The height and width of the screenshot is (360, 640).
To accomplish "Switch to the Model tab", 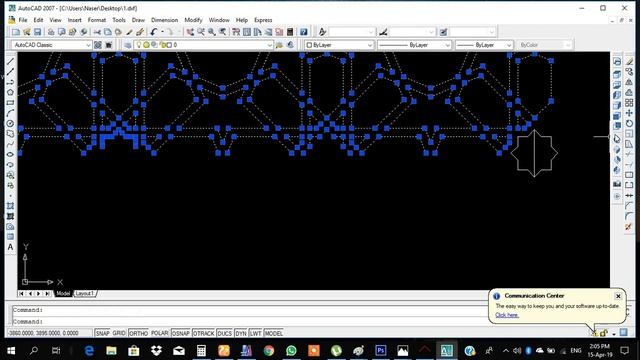I will point(63,293).
